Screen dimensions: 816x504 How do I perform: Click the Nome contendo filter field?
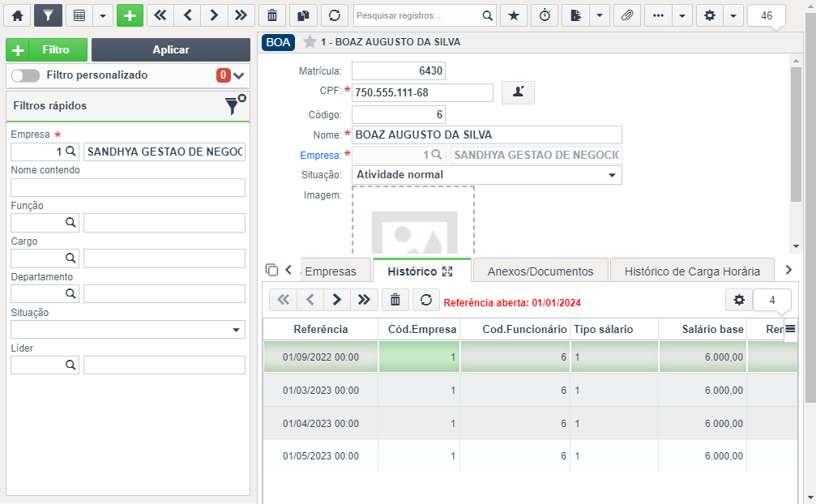[x=128, y=187]
